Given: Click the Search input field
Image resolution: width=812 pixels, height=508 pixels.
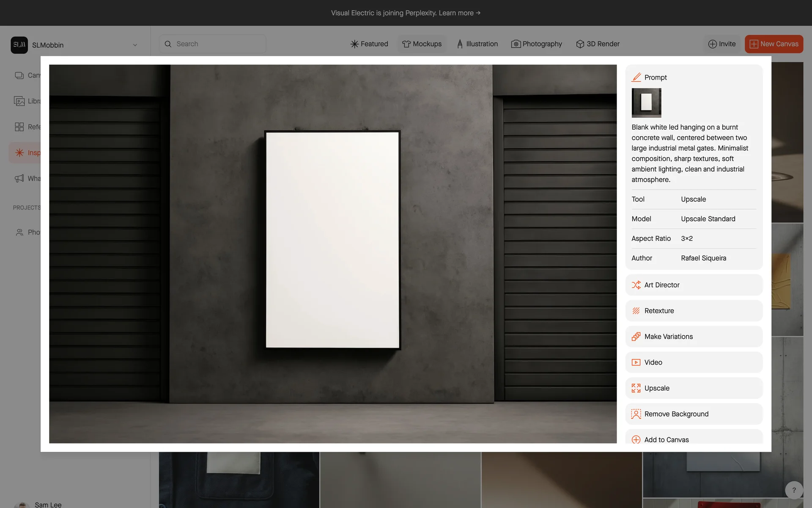Looking at the screenshot, I should coord(212,44).
